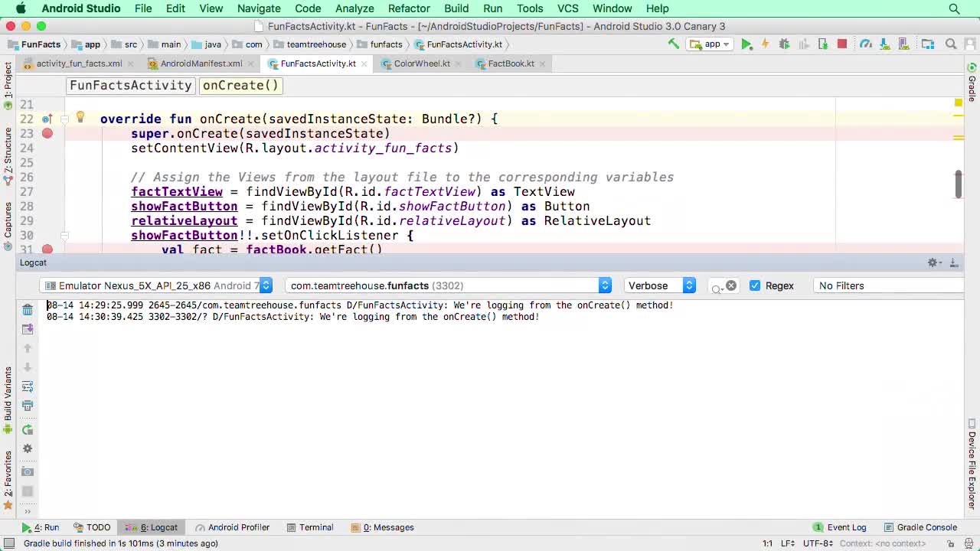Toggle the breakpoint on line 31

click(x=47, y=249)
